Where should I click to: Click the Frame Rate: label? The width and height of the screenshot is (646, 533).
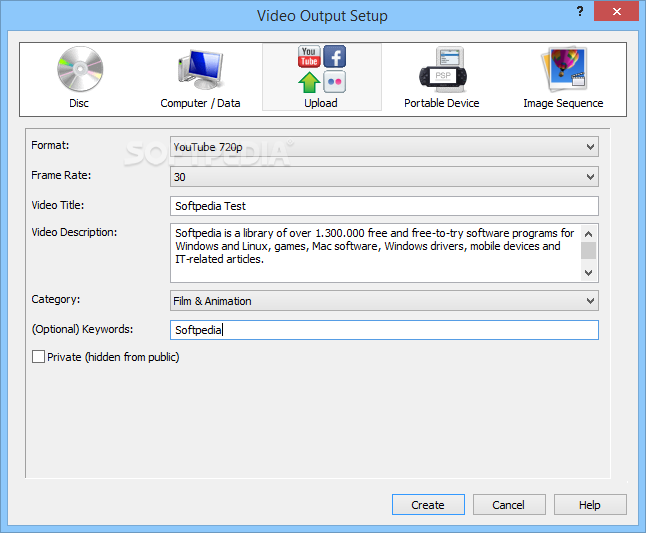[x=61, y=175]
